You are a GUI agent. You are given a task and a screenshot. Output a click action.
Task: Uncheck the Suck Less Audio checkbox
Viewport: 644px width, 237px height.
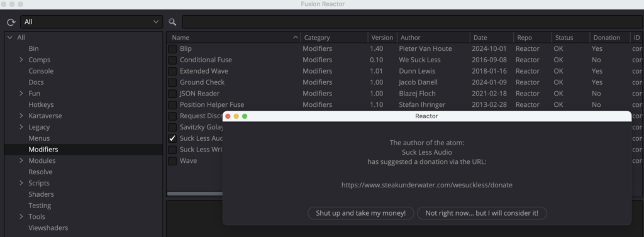pyautogui.click(x=172, y=138)
